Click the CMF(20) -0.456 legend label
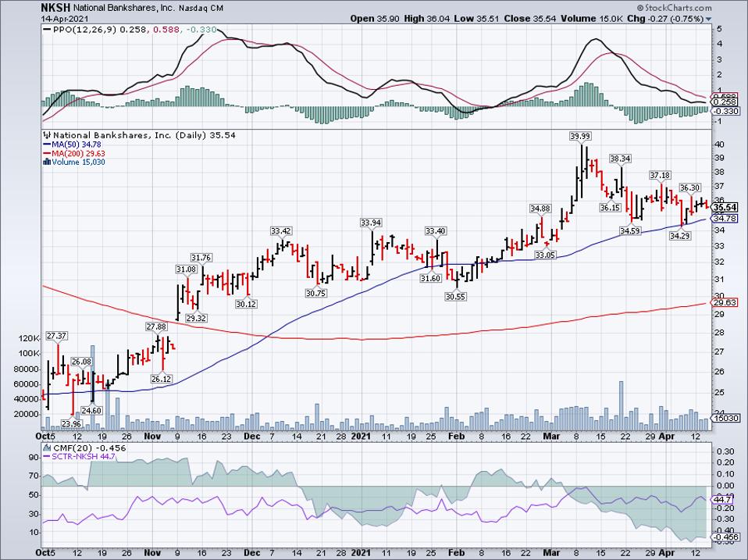Screen dimensions: 748x560 click(90, 448)
